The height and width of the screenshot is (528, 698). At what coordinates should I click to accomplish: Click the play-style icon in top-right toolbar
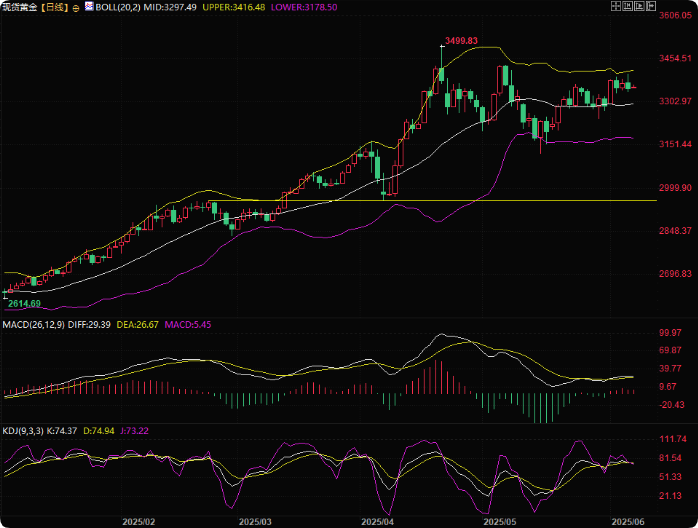pos(640,6)
